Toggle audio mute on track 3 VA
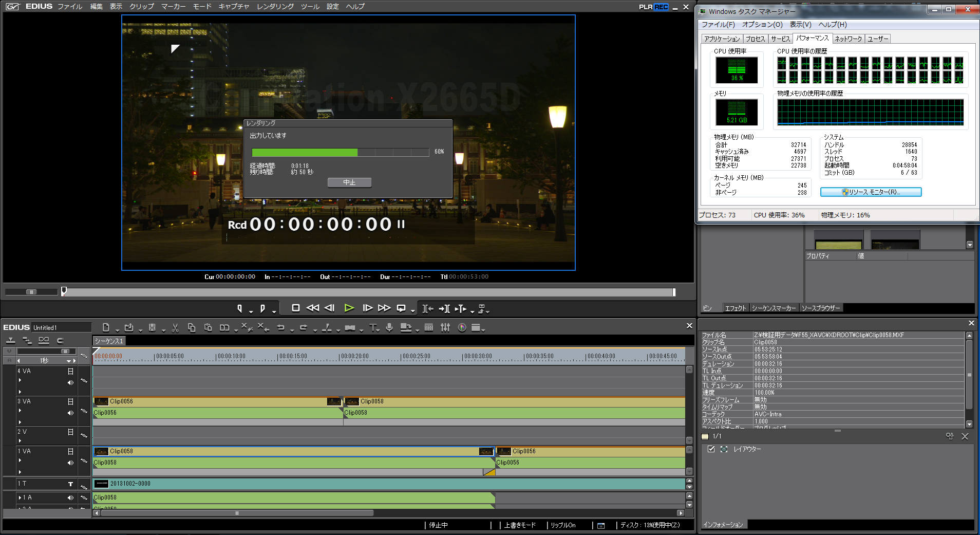The height and width of the screenshot is (535, 980). 70,413
